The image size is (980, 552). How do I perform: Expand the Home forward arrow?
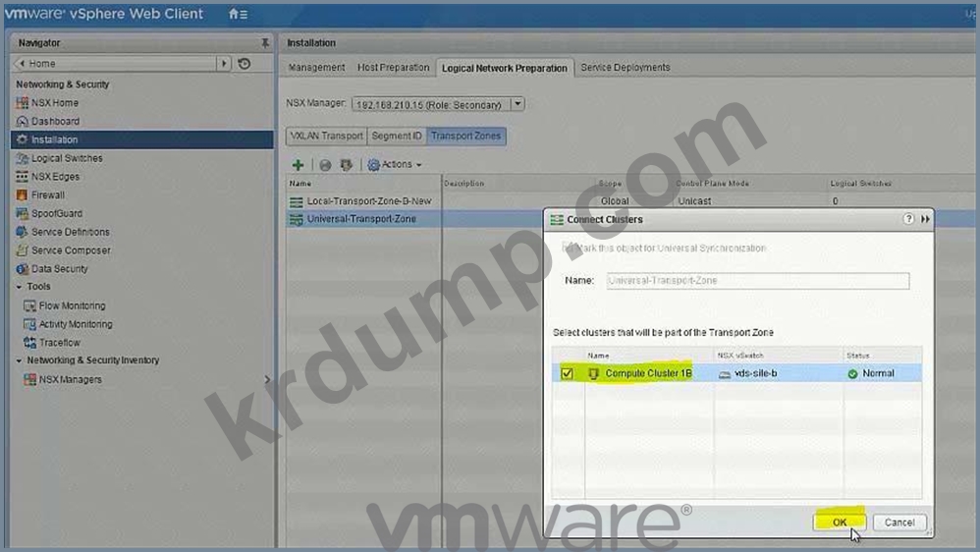point(224,63)
